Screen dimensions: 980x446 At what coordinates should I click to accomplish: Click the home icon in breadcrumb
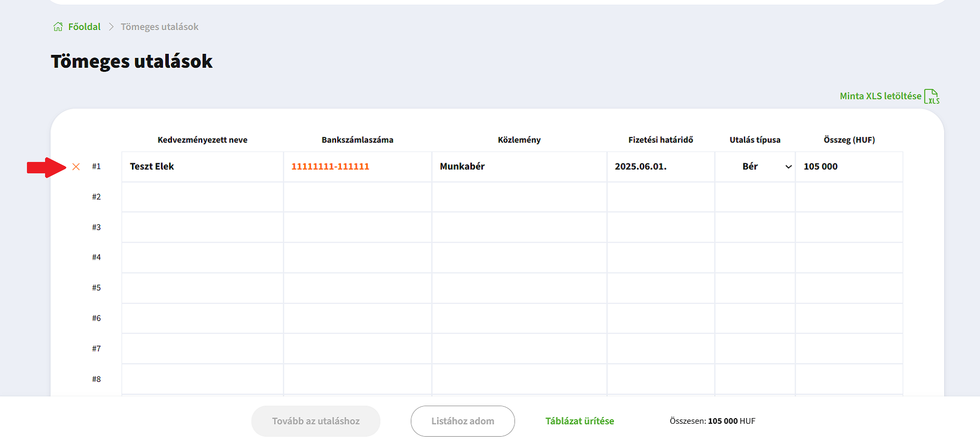pos(58,27)
